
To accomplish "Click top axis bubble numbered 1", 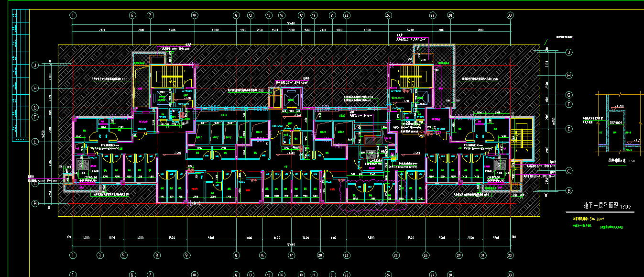I will coord(73,15).
